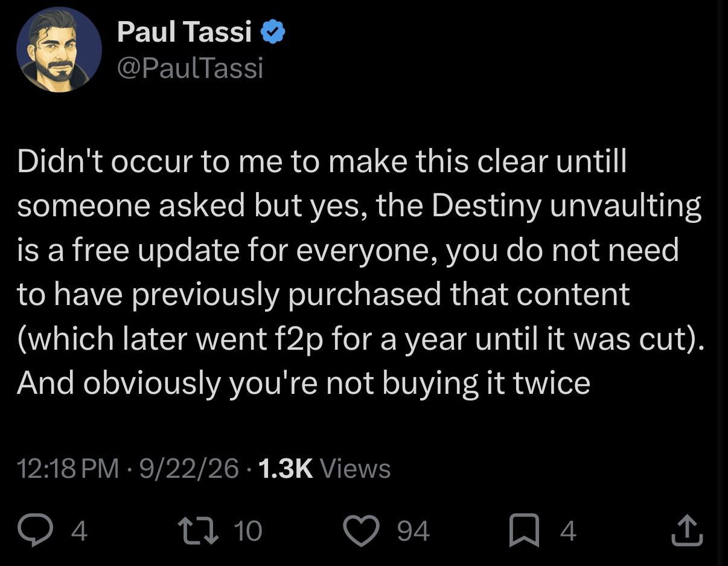Click the blue verified badge
Image resolution: width=728 pixels, height=566 pixels.
coord(272,31)
